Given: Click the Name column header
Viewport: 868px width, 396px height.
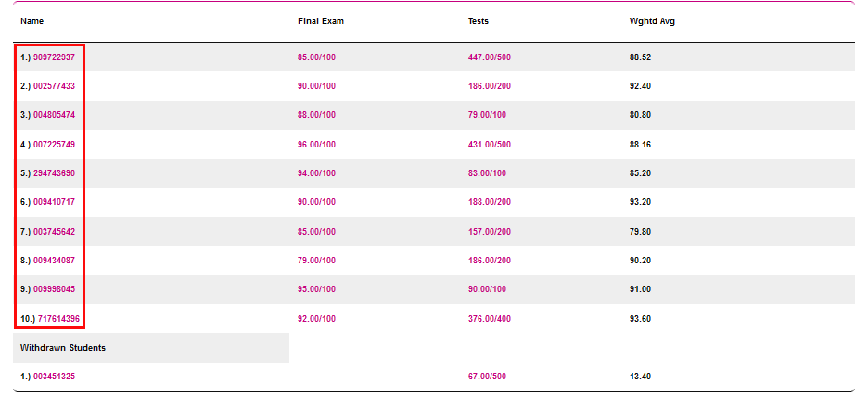Looking at the screenshot, I should (32, 21).
